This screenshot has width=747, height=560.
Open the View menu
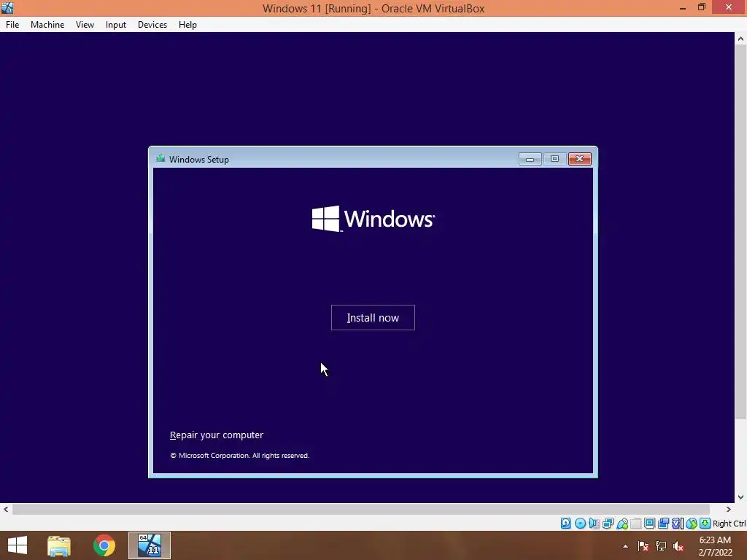85,25
